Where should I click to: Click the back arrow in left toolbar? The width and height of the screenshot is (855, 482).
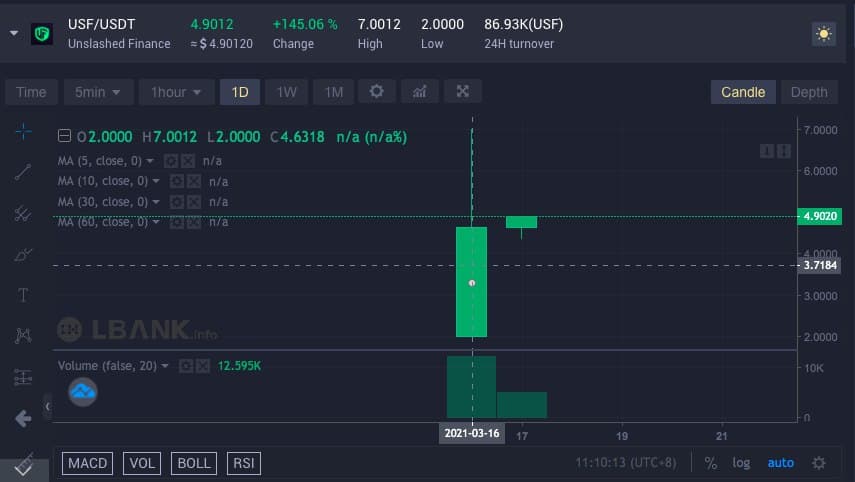click(x=23, y=418)
